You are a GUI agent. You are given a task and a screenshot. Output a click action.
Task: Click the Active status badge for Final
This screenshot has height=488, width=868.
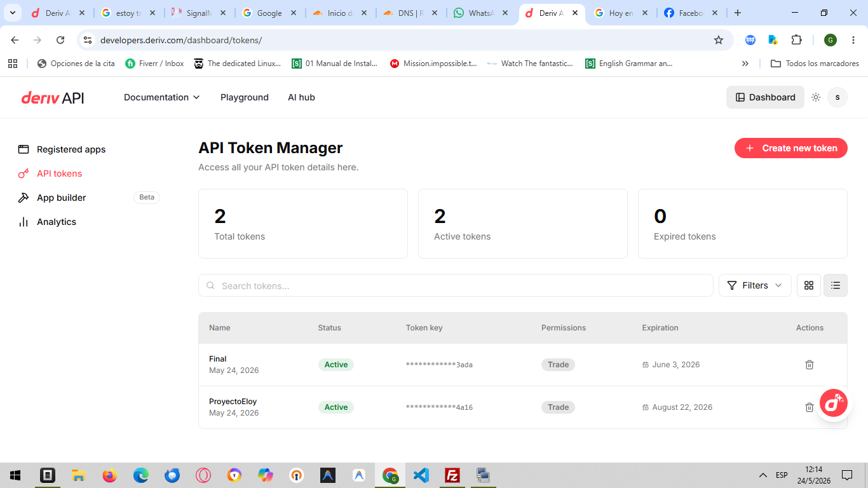point(336,365)
